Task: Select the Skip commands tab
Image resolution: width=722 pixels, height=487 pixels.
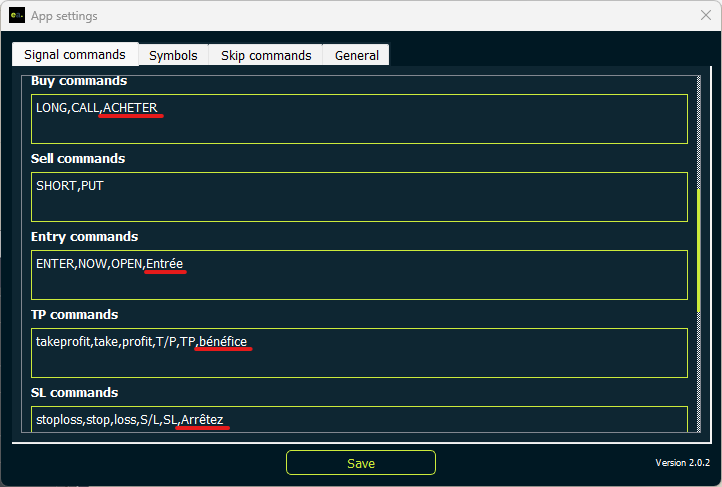Action: [x=266, y=55]
